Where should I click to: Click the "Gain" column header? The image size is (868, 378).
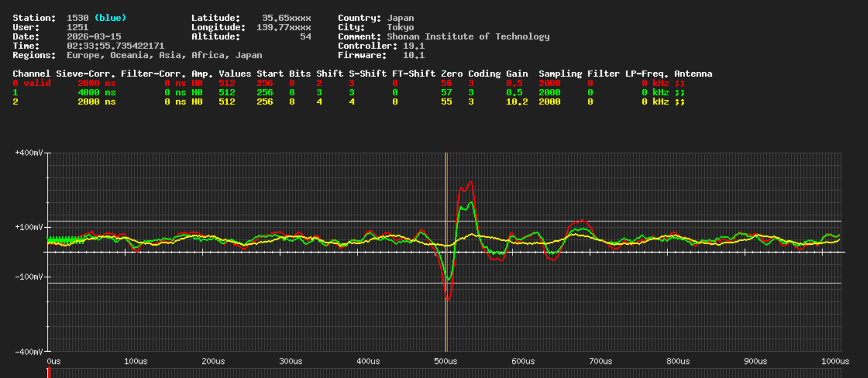click(517, 74)
